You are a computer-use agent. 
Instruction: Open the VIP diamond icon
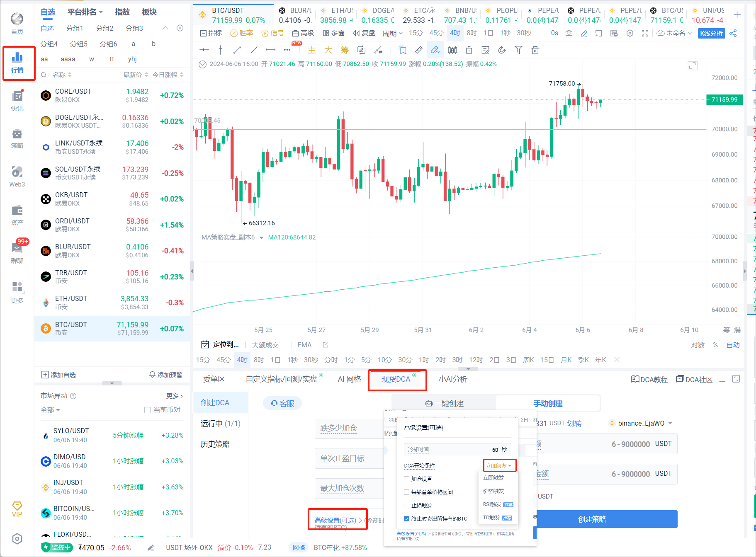click(x=17, y=509)
